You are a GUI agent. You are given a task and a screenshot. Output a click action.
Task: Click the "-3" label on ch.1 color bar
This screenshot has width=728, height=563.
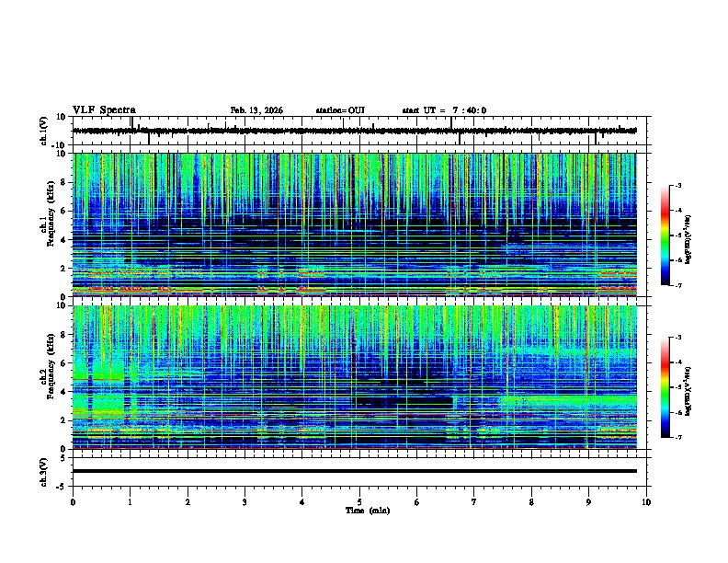(x=678, y=185)
